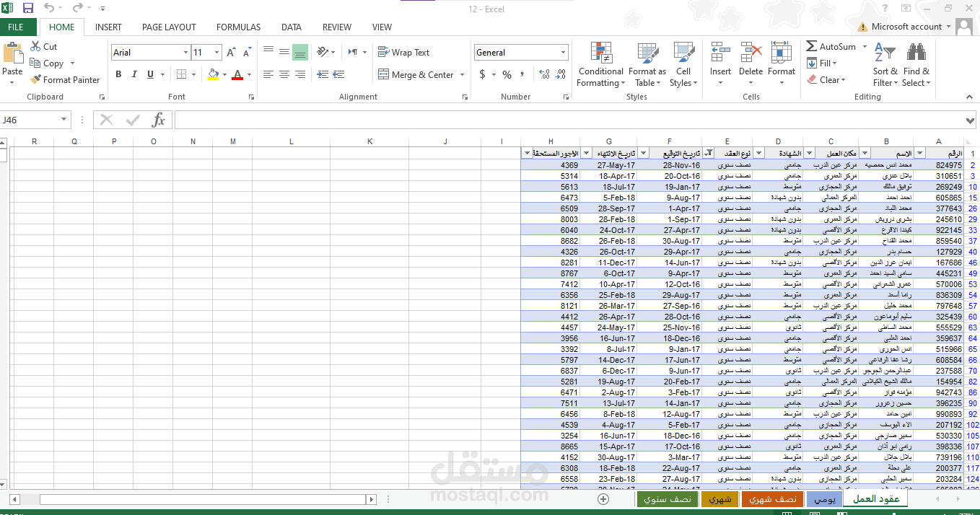
Task: Open Sort & Filter
Action: 885,64
